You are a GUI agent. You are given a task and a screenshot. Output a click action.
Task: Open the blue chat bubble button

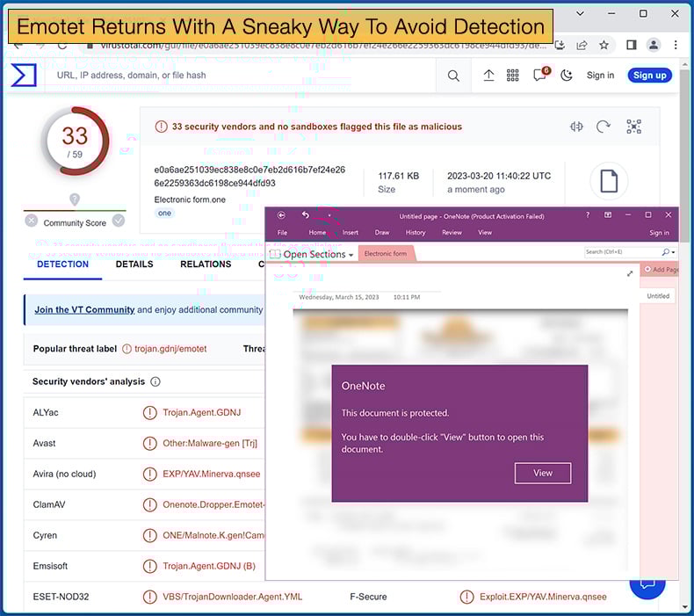647,587
